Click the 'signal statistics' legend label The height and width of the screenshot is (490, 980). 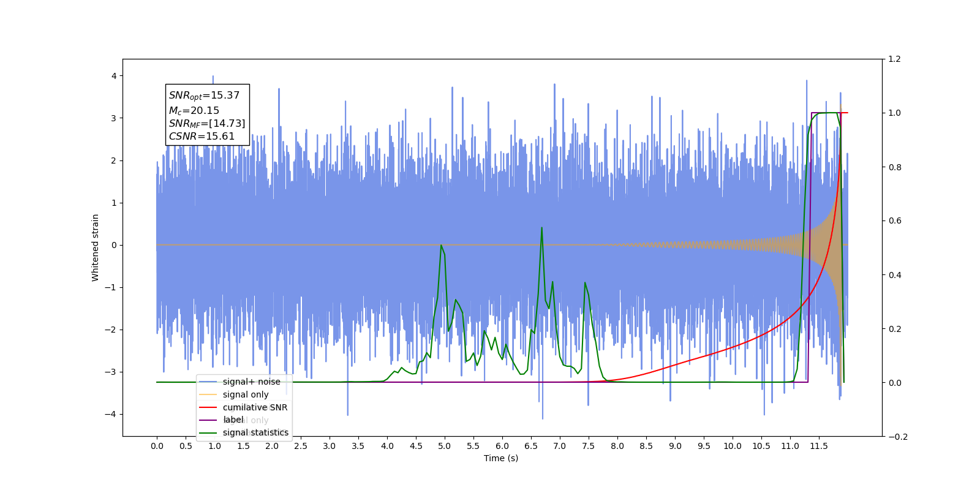coord(255,432)
